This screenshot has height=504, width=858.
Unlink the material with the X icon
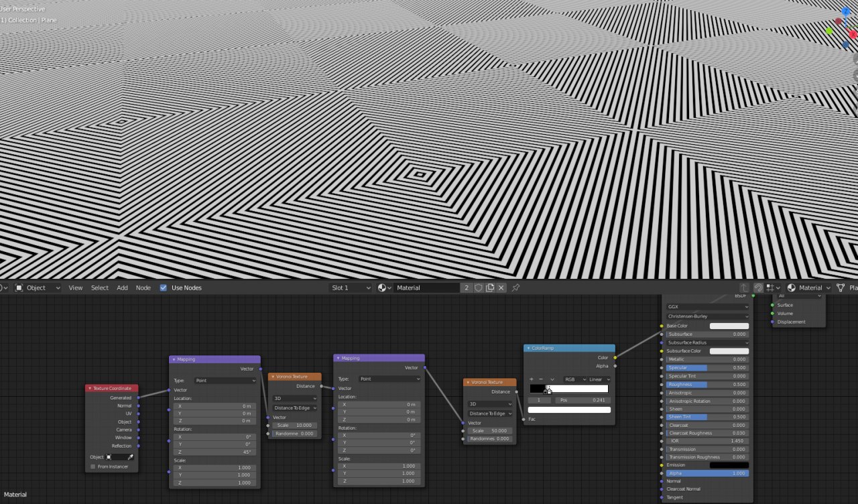(x=501, y=288)
